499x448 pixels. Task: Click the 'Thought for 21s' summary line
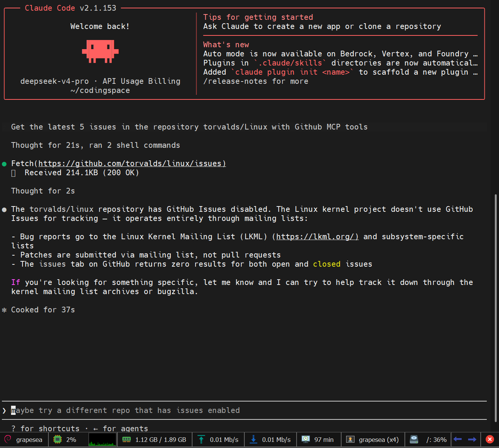point(95,145)
